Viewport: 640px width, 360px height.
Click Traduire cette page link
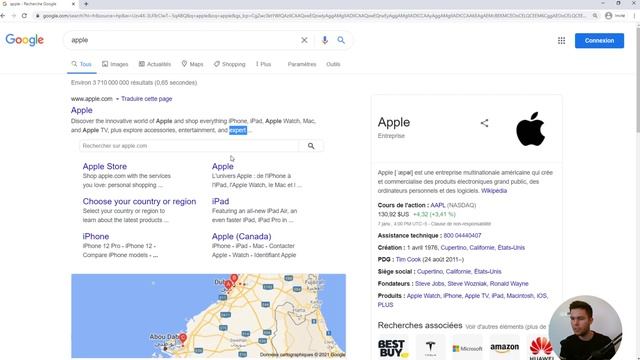(147, 99)
